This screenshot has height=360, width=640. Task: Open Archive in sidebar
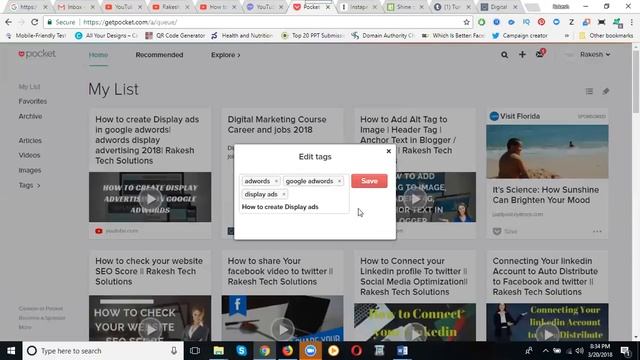(30, 116)
